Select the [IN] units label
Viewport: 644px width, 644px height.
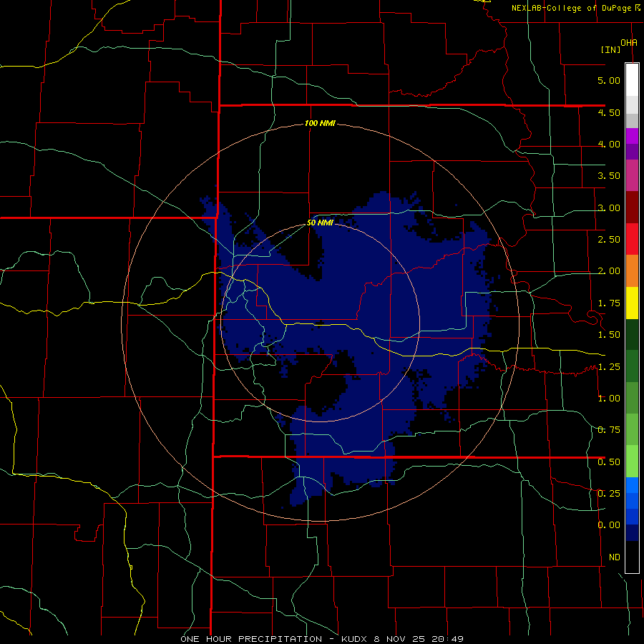(x=611, y=49)
